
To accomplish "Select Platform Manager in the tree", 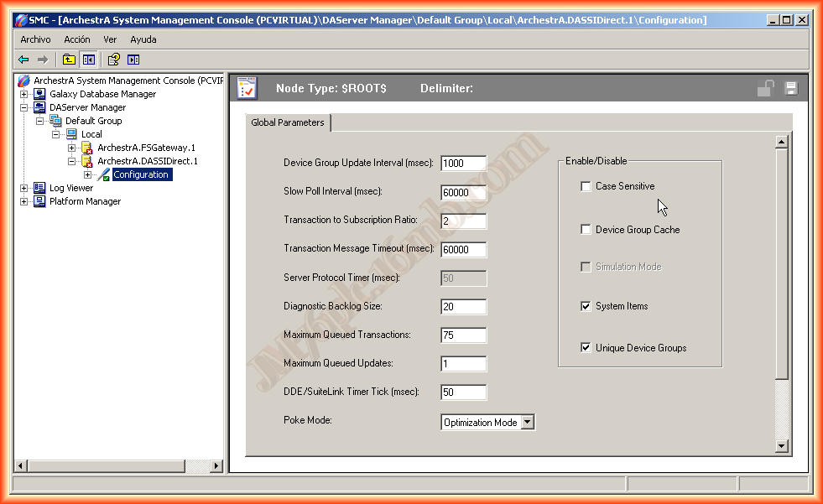I will [85, 202].
